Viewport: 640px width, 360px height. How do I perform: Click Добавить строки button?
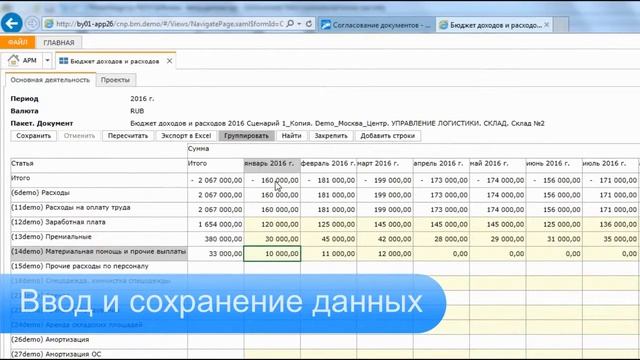387,136
